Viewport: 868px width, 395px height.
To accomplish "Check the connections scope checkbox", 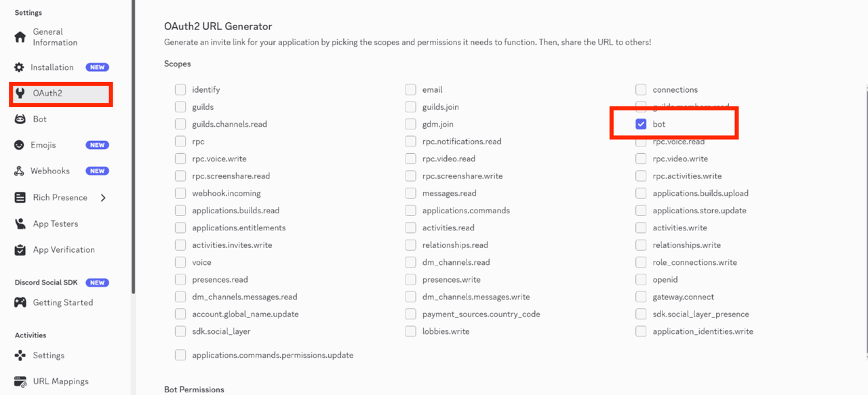I will click(x=641, y=89).
